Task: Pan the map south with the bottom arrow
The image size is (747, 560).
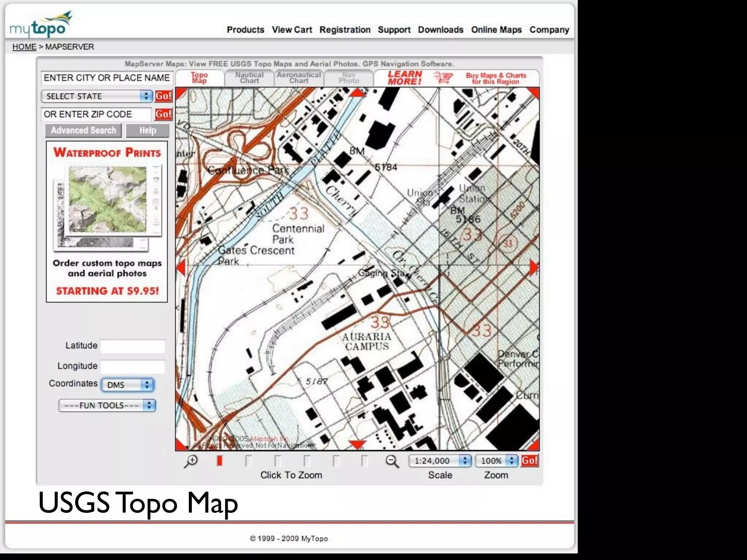Action: point(357,445)
